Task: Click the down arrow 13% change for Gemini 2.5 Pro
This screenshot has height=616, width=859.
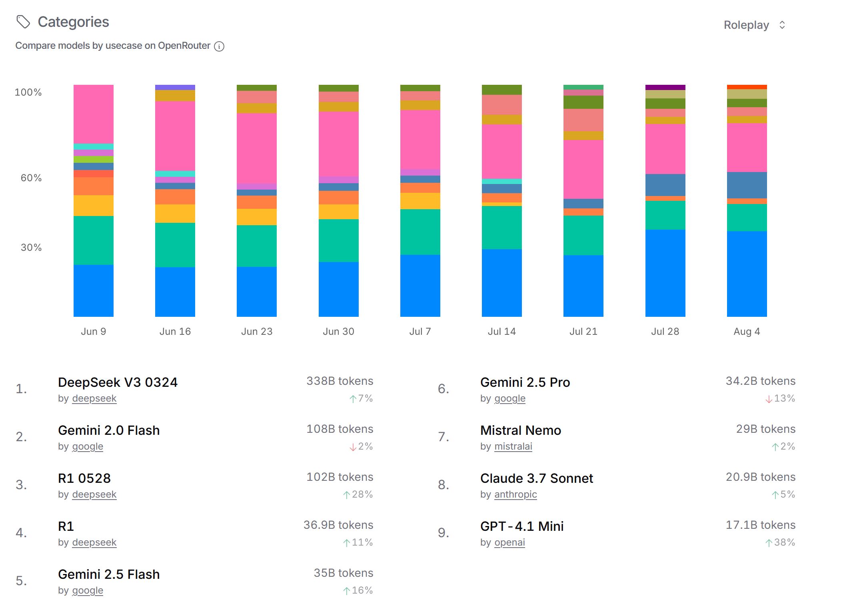Action: coord(780,399)
